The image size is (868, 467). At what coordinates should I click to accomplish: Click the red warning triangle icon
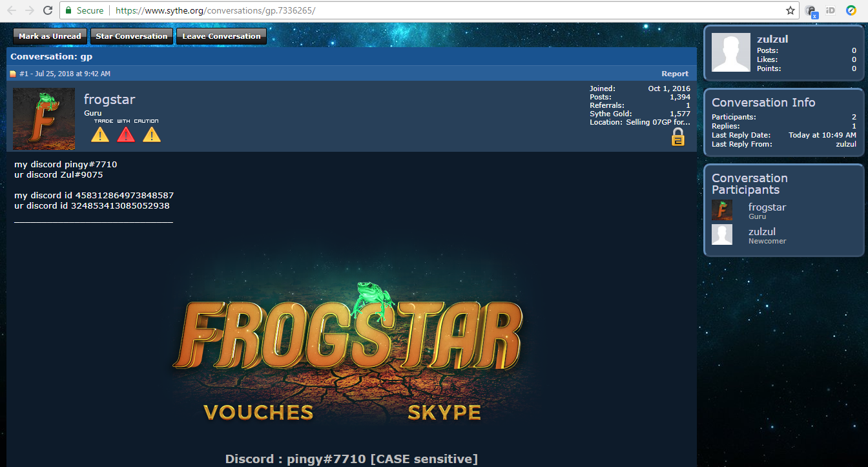126,134
